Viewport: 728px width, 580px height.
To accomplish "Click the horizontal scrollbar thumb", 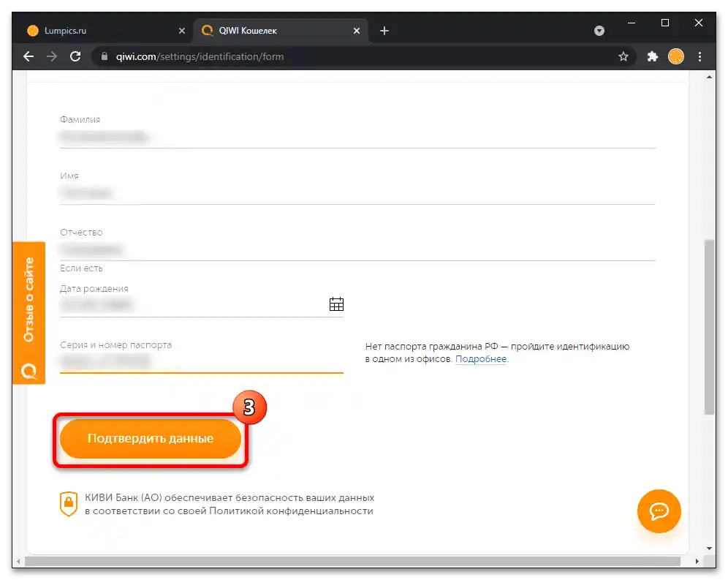I will point(353,562).
